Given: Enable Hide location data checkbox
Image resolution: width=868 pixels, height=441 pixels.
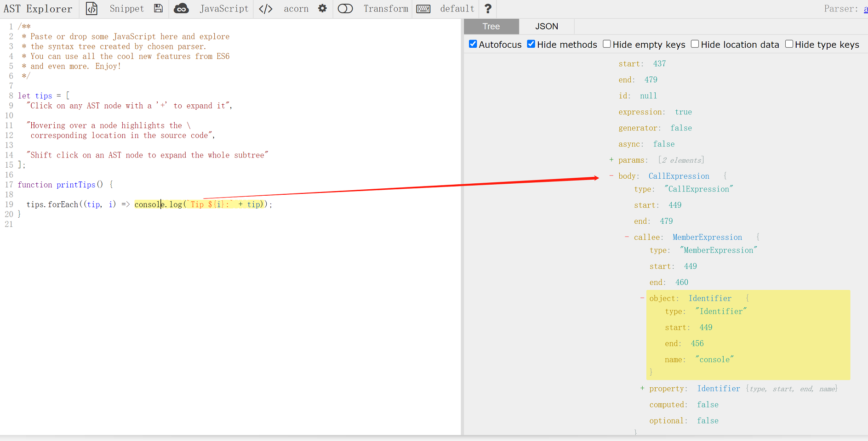Looking at the screenshot, I should coord(695,44).
